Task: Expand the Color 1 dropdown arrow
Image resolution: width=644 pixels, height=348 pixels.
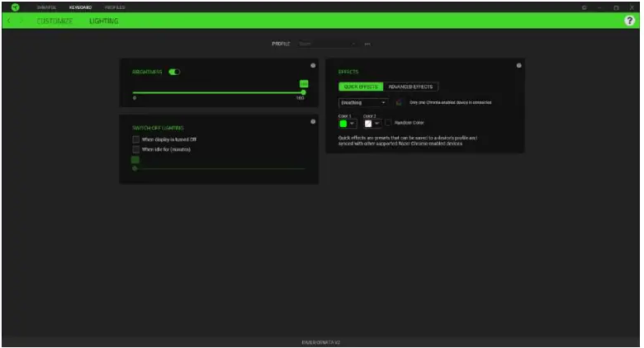Action: (352, 124)
